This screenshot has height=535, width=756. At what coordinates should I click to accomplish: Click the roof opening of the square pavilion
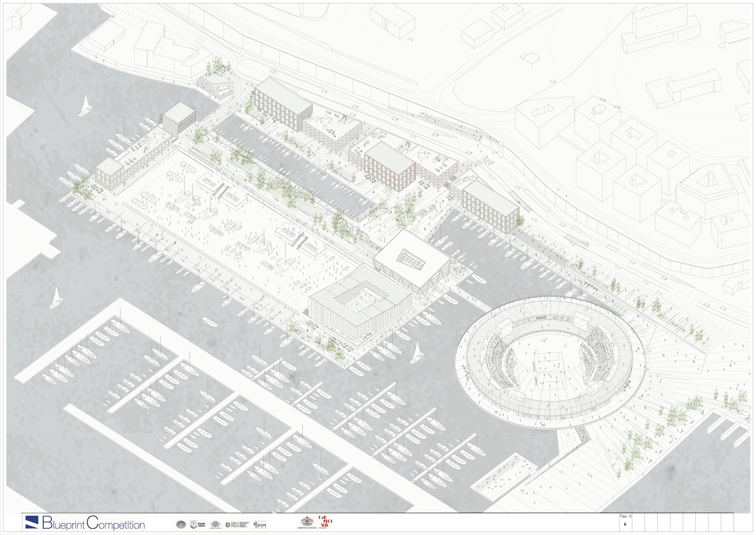[x=410, y=258]
